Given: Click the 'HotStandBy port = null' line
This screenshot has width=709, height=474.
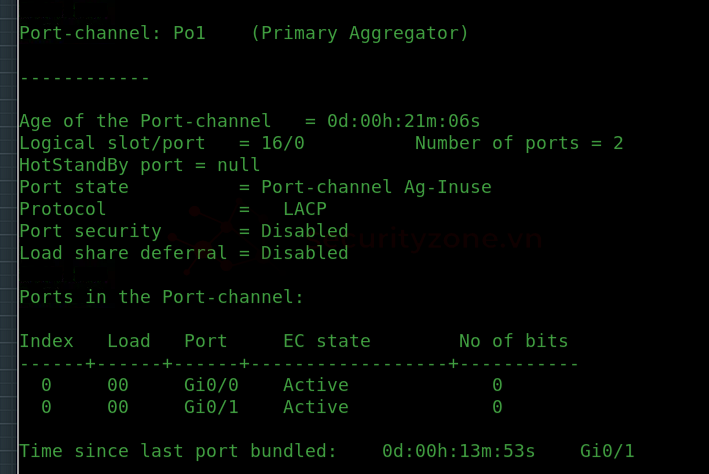Looking at the screenshot, I should click(140, 166).
